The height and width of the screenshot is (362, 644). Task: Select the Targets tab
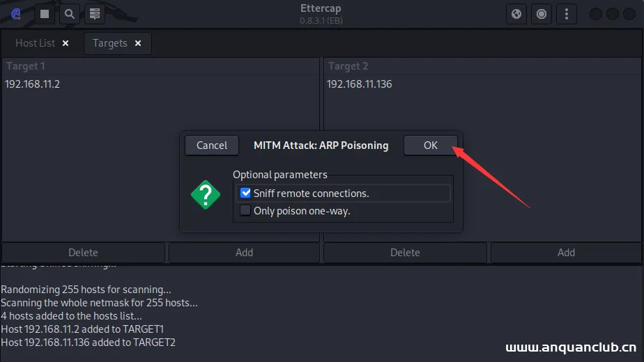pyautogui.click(x=109, y=43)
